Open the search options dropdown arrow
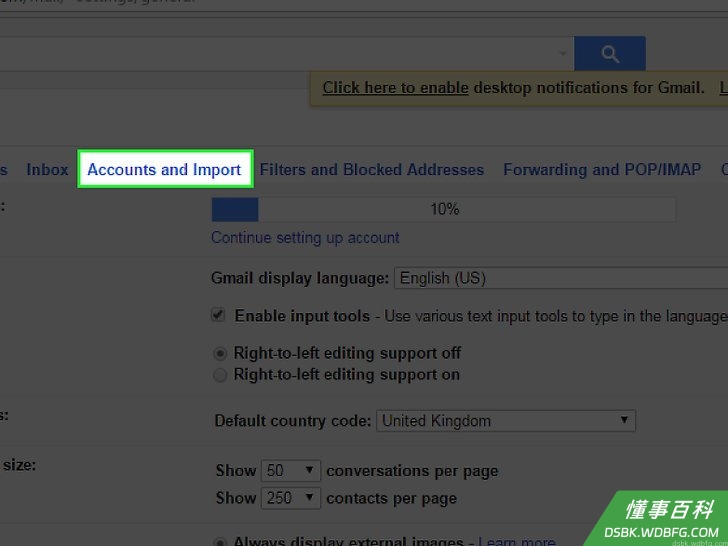 click(x=563, y=53)
